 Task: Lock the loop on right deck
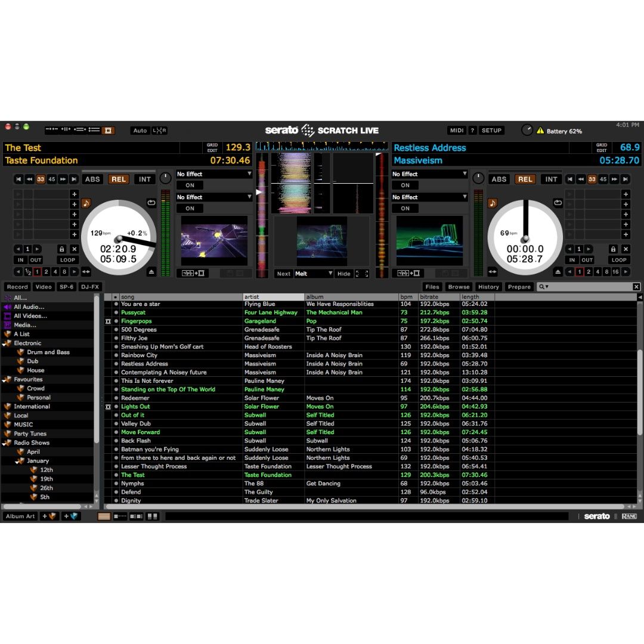613,249
